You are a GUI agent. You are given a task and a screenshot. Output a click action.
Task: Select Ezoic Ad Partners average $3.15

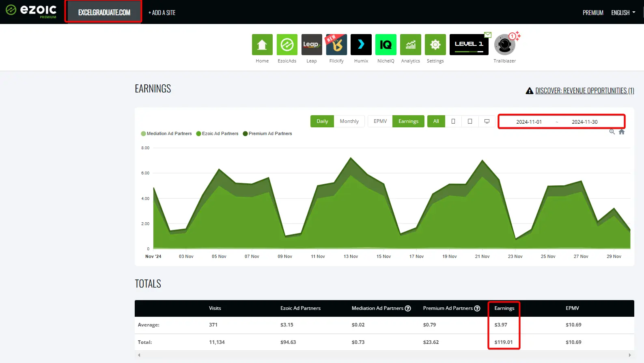(286, 325)
